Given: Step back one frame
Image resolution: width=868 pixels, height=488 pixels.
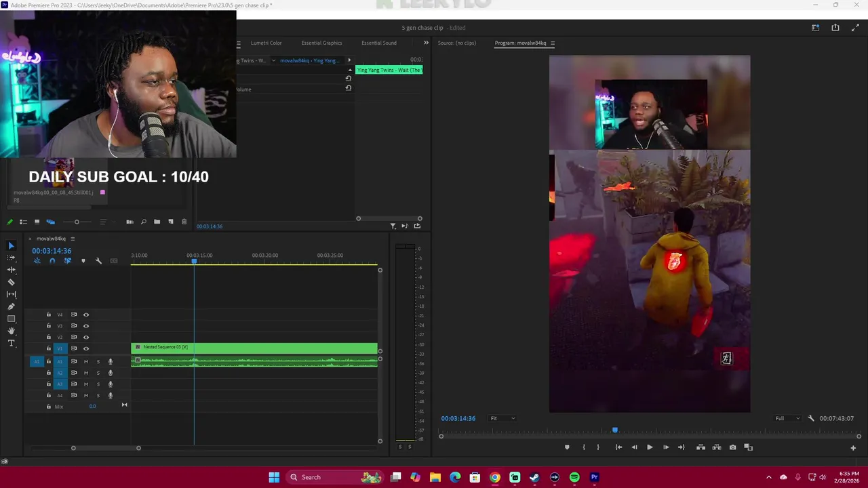Looking at the screenshot, I should [x=634, y=447].
